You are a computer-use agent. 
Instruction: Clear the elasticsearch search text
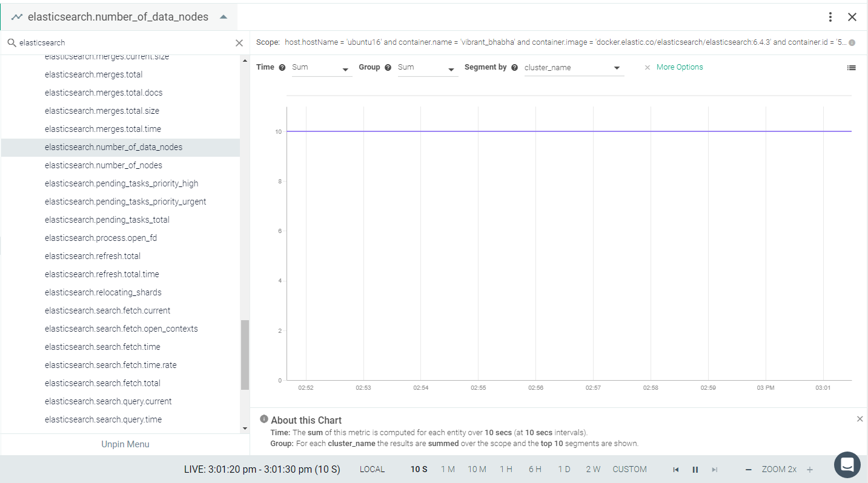pos(239,43)
